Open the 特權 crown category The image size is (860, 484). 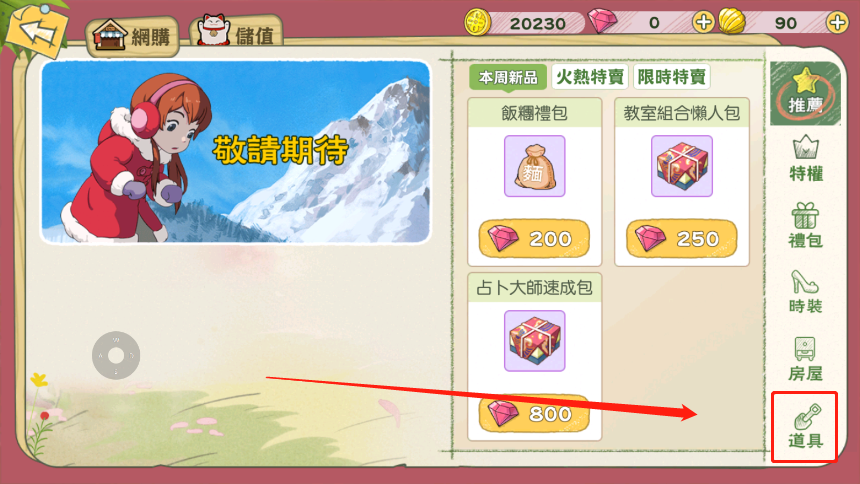coord(805,158)
